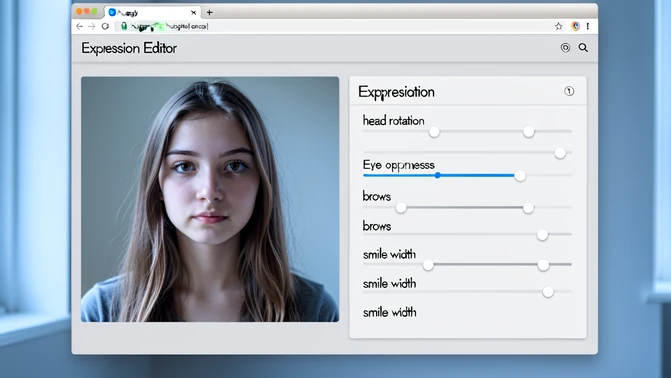Bookmark this page with the star icon

(x=558, y=27)
